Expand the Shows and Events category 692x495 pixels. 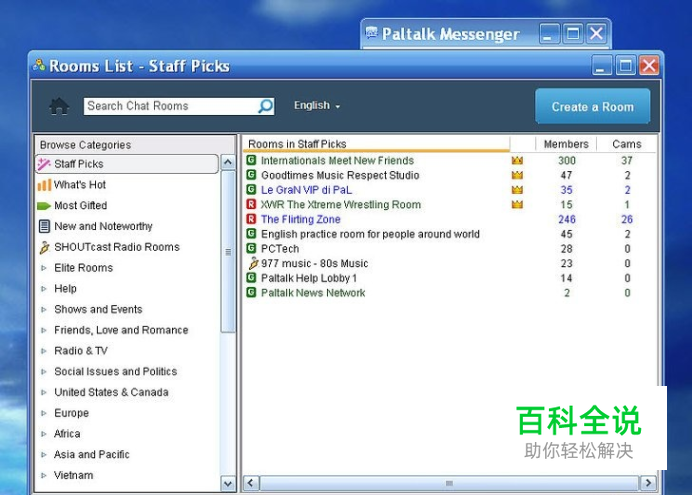click(x=44, y=309)
